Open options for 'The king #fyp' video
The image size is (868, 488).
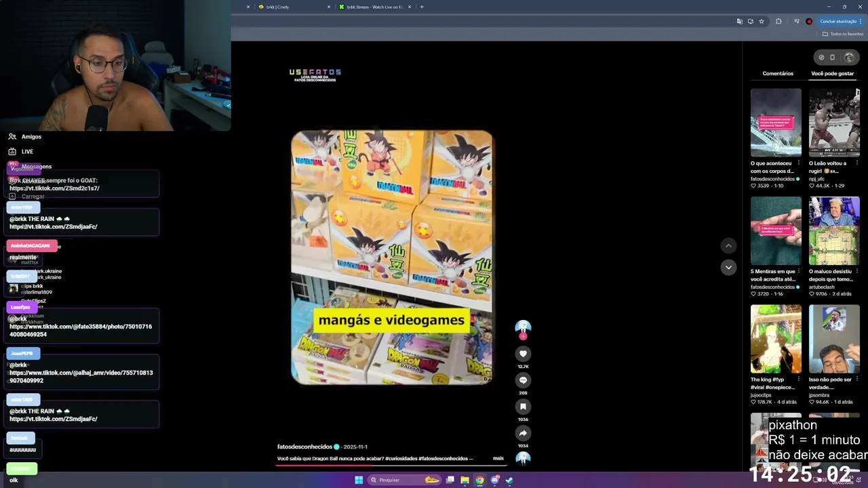(x=799, y=380)
